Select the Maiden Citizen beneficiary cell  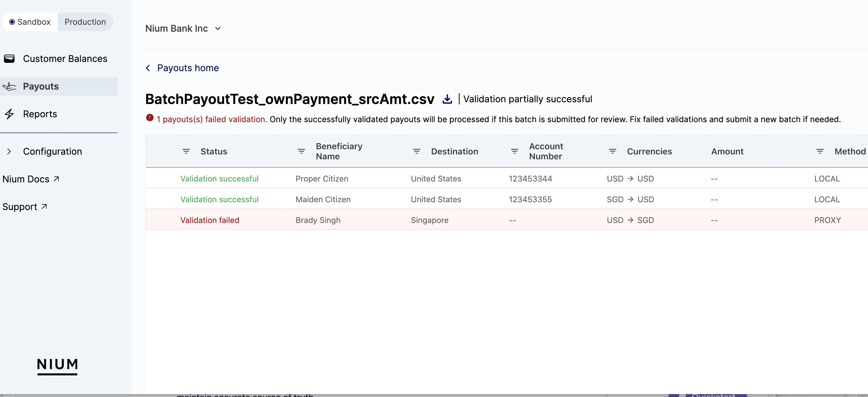click(323, 200)
